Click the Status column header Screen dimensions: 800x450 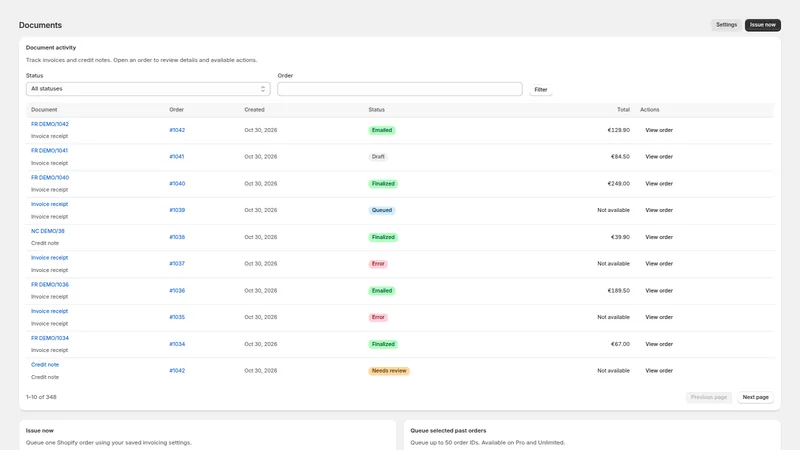pos(377,110)
